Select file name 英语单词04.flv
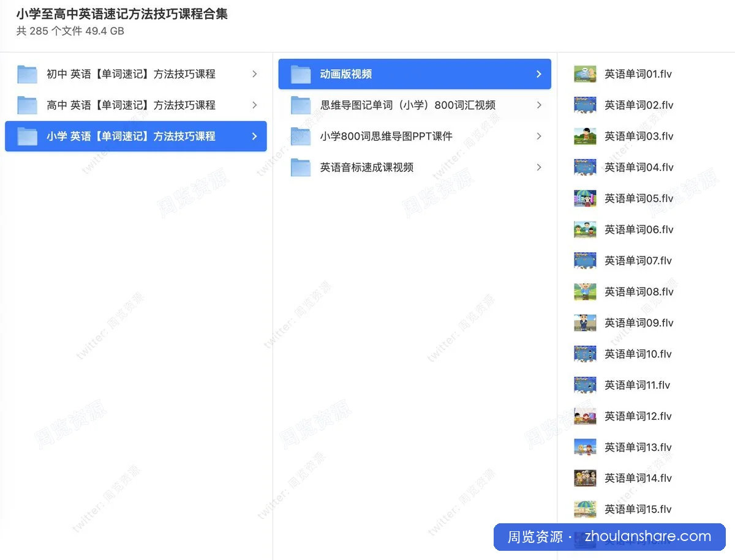 coord(639,168)
